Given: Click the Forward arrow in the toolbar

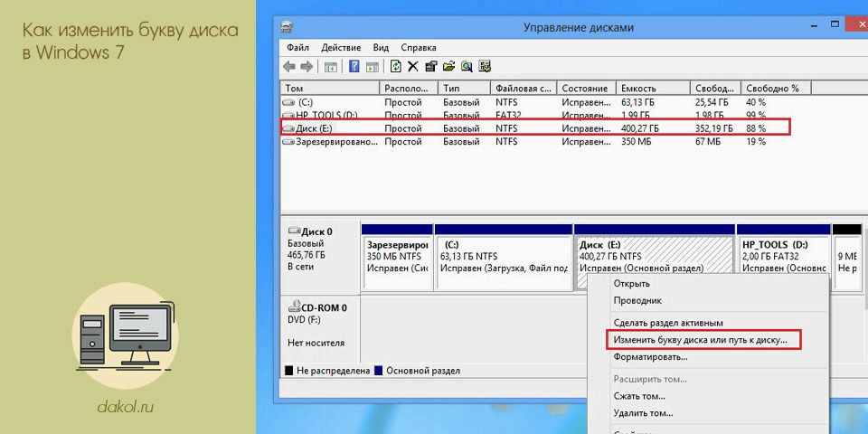Looking at the screenshot, I should coord(307,67).
